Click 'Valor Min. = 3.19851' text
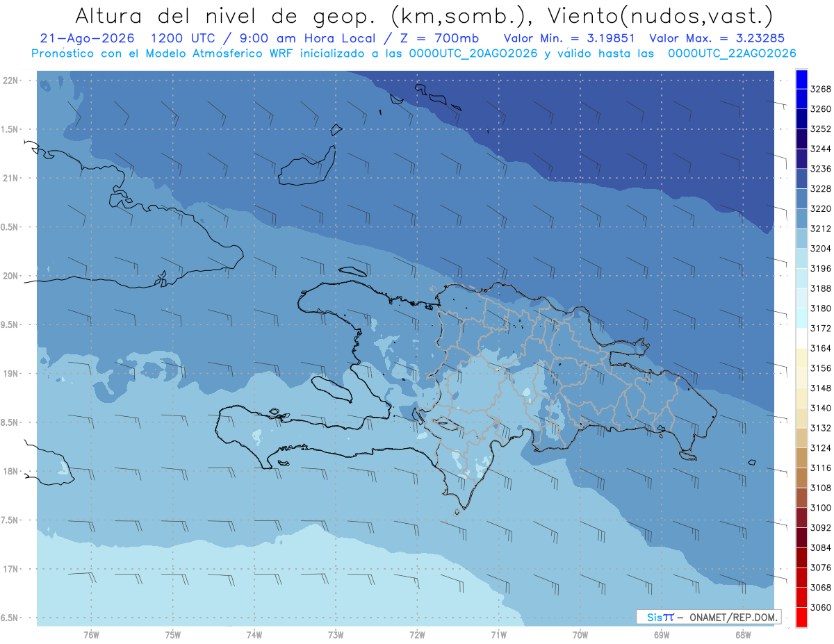The image size is (834, 644). [569, 38]
